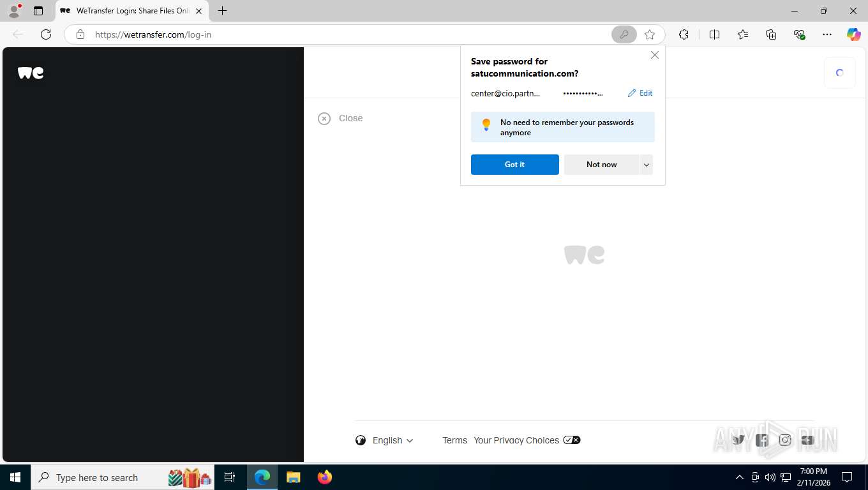Open Browser essentials heart icon
868x490 pixels.
coord(799,34)
